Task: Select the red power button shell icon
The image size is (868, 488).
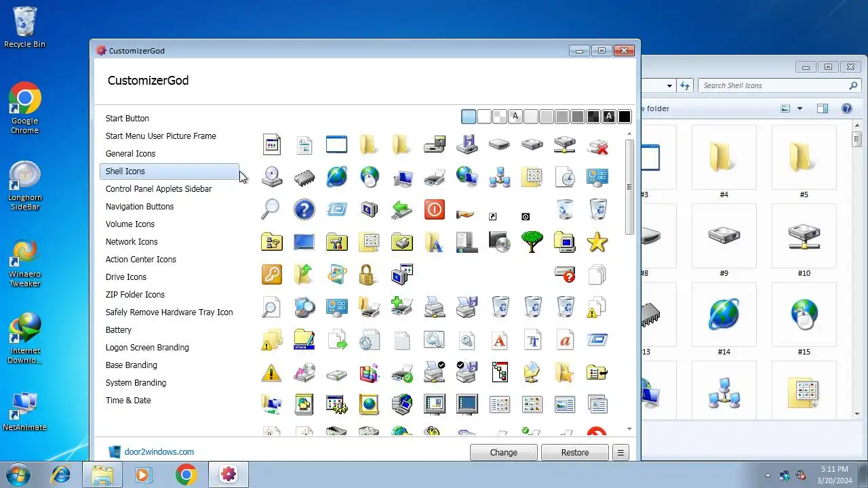Action: click(434, 209)
